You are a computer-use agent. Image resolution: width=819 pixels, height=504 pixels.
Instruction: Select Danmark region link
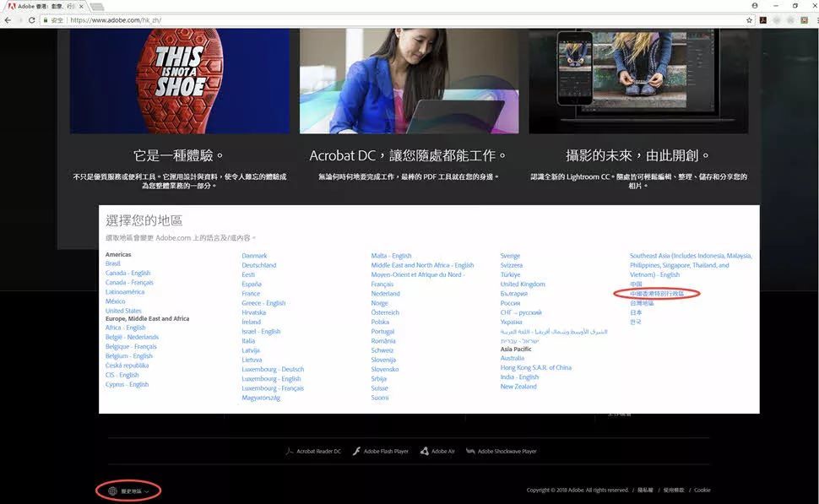coord(254,256)
